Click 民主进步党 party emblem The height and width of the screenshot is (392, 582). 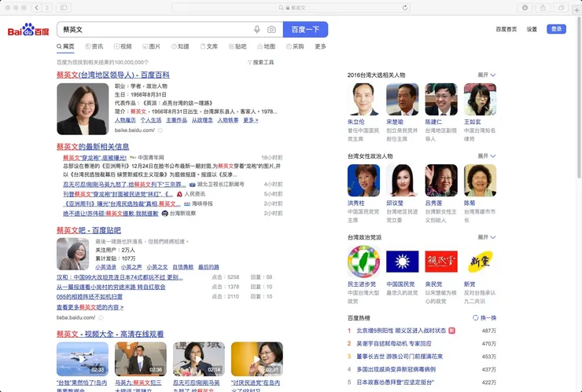pyautogui.click(x=363, y=261)
